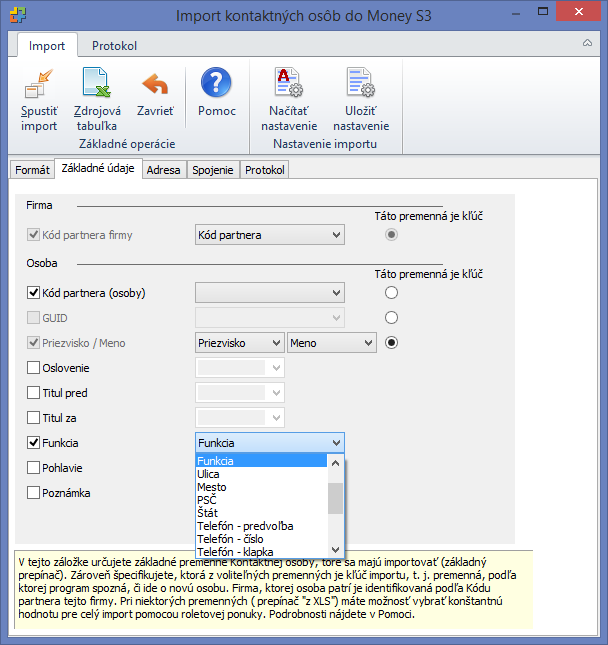This screenshot has width=608, height=645.
Task: Choose Štát in the dropdown list
Action: (x=262, y=513)
